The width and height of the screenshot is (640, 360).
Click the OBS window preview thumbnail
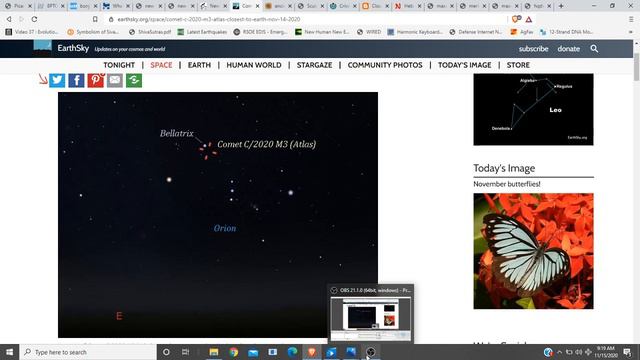pos(371,319)
